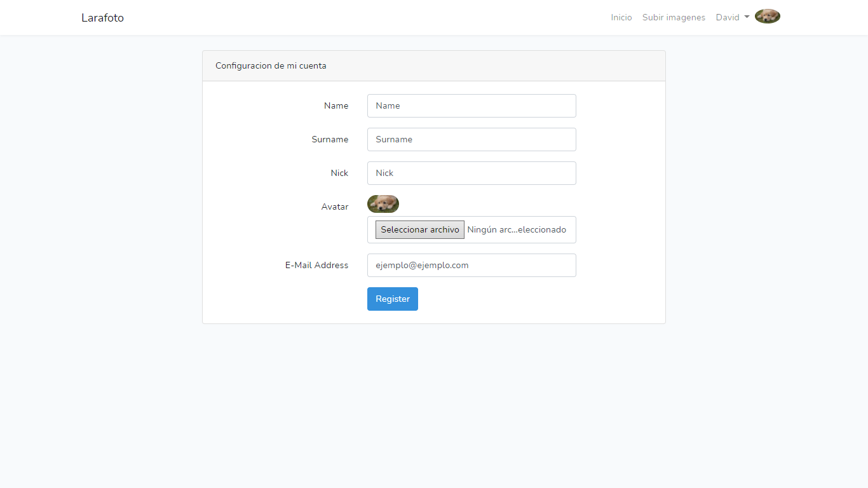
Task: Open the Larafoto brand link
Action: pyautogui.click(x=102, y=18)
